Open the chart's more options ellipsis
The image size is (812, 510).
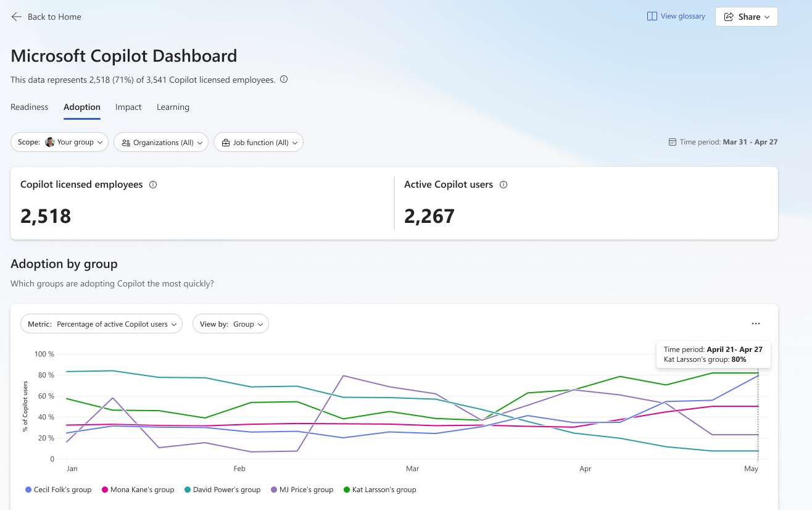point(756,324)
